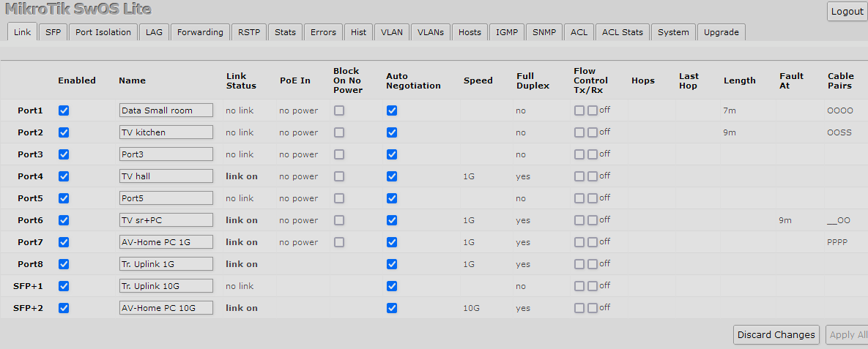Image resolution: width=868 pixels, height=349 pixels.
Task: Open the Upgrade tab
Action: (x=721, y=32)
